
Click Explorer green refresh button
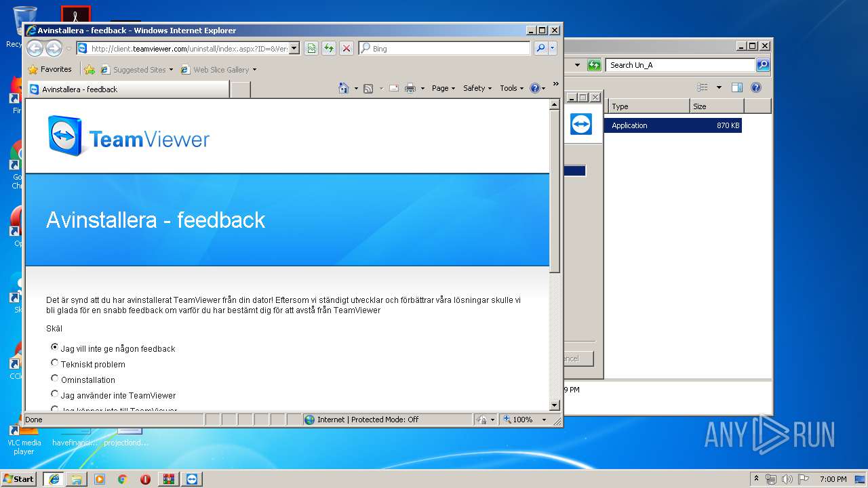594,65
